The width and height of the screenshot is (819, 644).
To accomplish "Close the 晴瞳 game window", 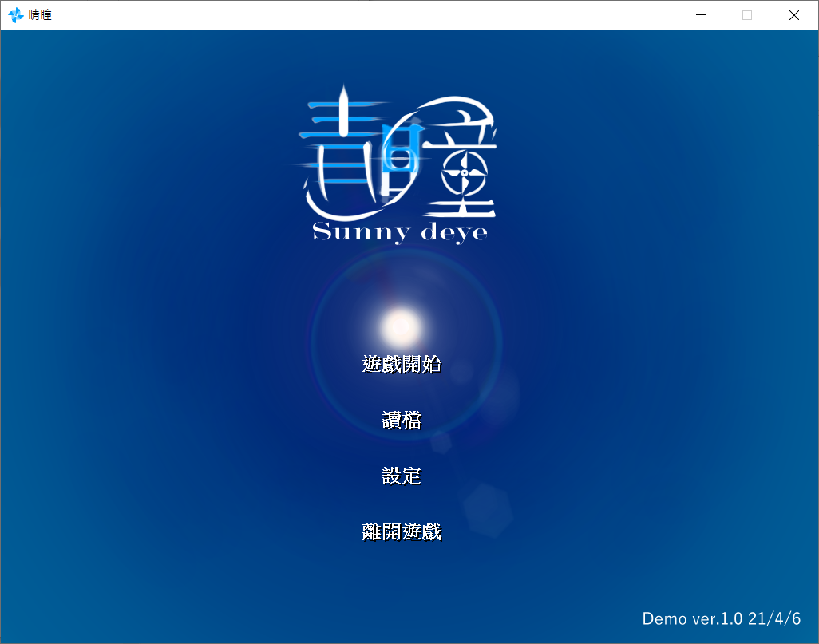I will [x=794, y=15].
